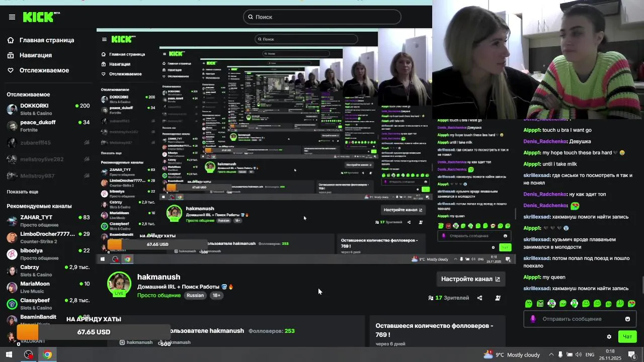
Task: Click the hakmanush channel name
Action: [158, 277]
